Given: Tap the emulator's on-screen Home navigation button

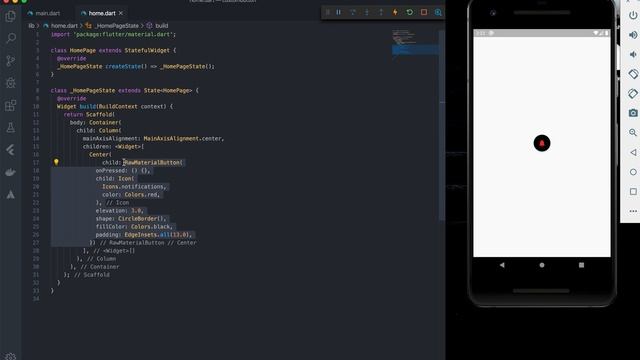Looking at the screenshot, I should pyautogui.click(x=542, y=265).
